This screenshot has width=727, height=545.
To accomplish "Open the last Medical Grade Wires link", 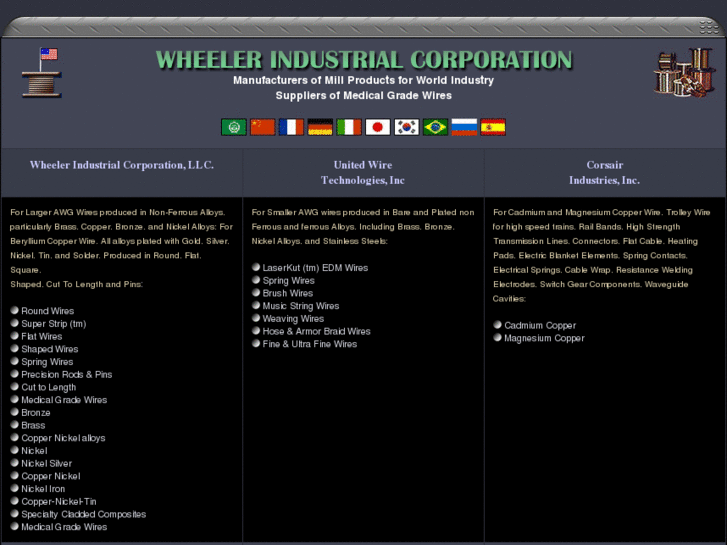I will pyautogui.click(x=64, y=527).
